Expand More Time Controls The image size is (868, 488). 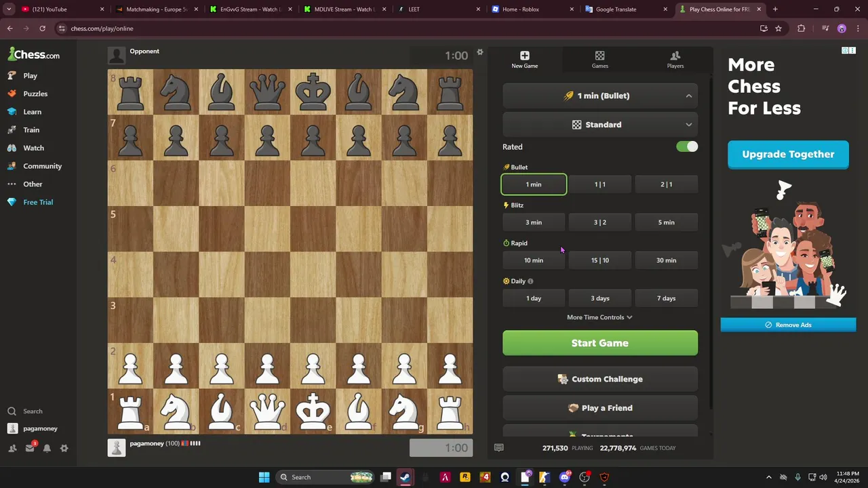click(x=599, y=317)
